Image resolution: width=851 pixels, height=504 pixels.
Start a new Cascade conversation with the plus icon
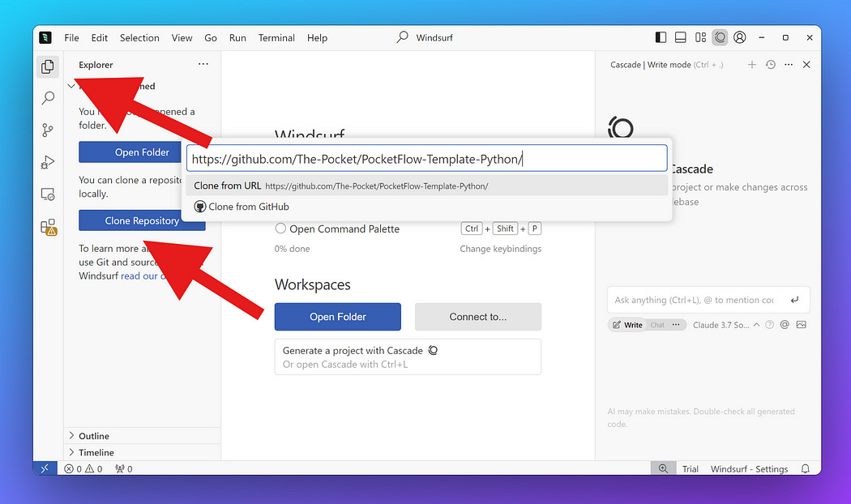[751, 64]
